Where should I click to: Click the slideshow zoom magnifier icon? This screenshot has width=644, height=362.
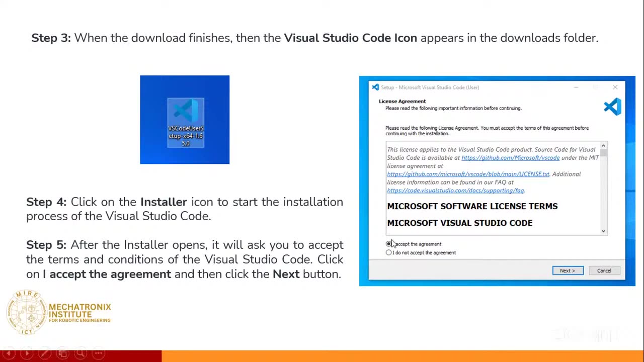pyautogui.click(x=80, y=353)
